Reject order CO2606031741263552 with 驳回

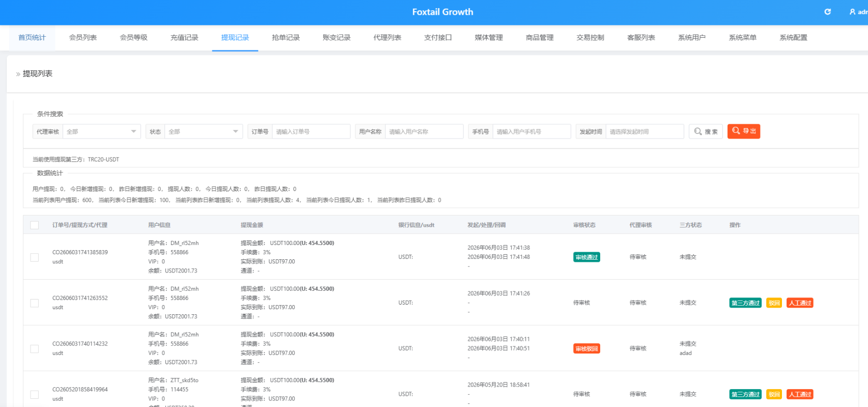pyautogui.click(x=774, y=303)
